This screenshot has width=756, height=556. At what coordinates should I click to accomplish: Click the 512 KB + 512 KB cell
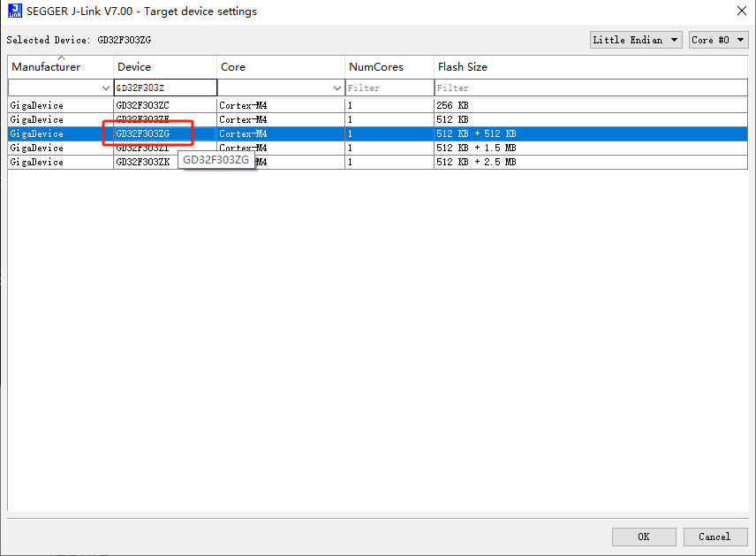point(591,133)
